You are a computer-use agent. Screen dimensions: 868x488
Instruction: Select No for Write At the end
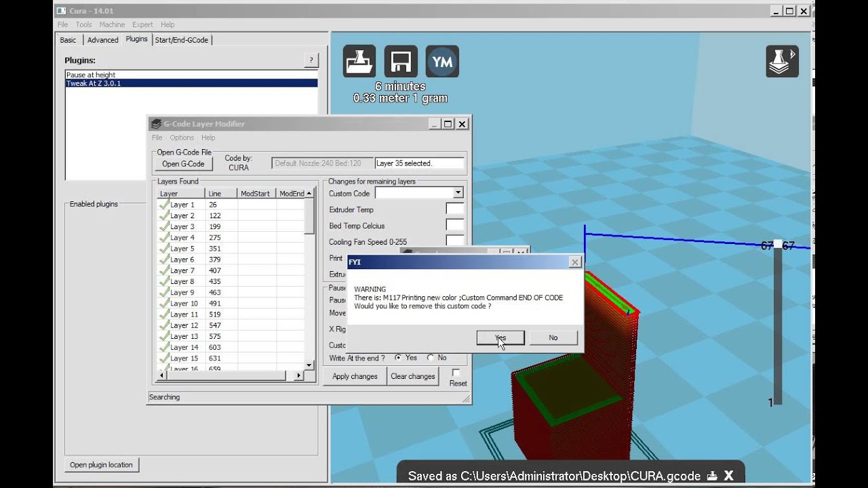click(431, 357)
